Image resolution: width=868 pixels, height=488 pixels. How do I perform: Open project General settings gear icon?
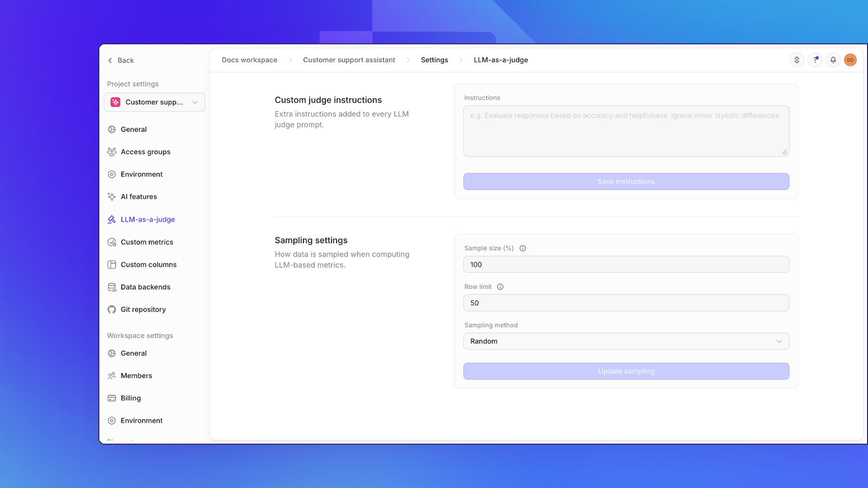click(112, 130)
